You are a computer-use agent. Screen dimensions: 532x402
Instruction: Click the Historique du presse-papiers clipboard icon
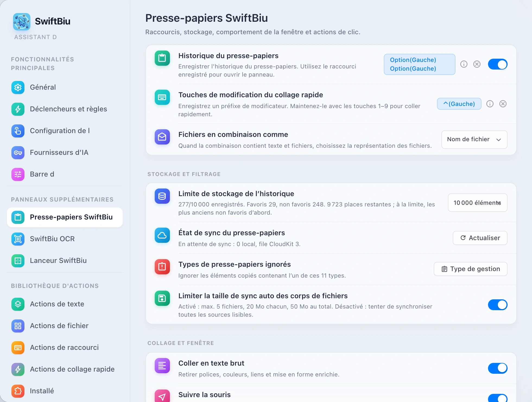(162, 58)
